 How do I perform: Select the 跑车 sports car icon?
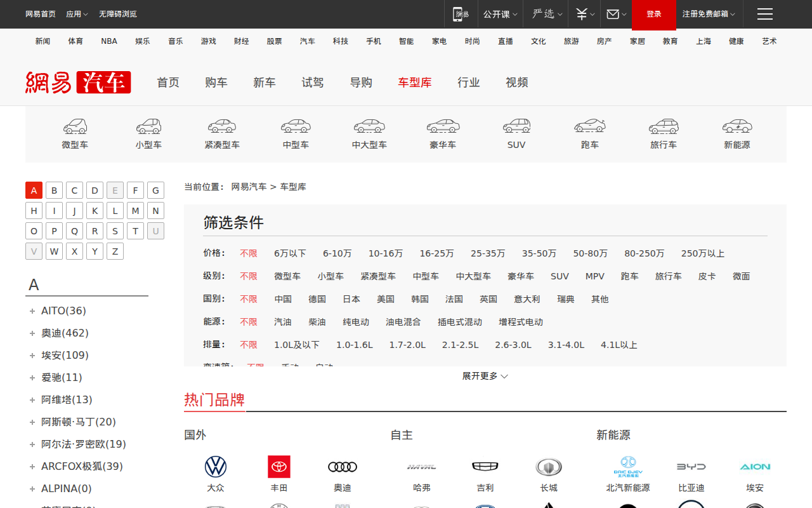(x=590, y=126)
